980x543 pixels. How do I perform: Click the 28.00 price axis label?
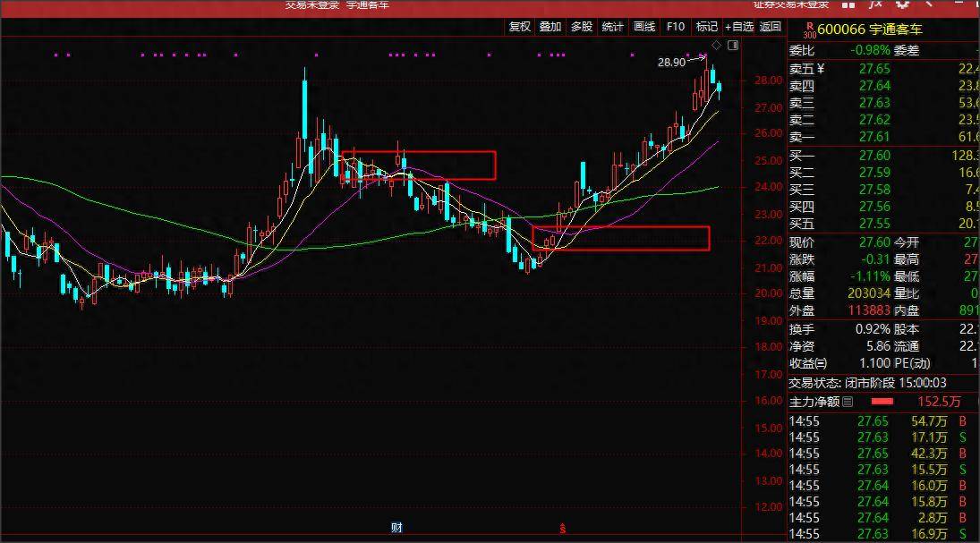point(769,80)
